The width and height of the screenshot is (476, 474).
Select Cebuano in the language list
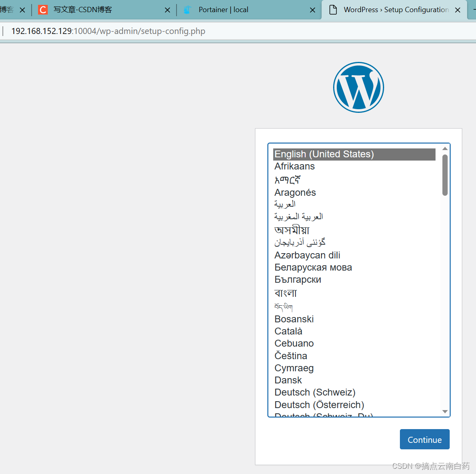(354, 343)
